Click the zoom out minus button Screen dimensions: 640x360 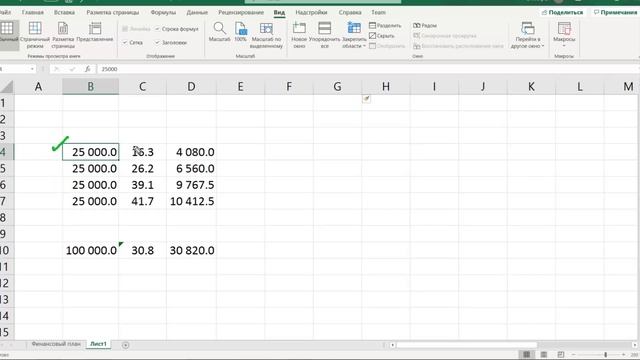click(x=573, y=355)
